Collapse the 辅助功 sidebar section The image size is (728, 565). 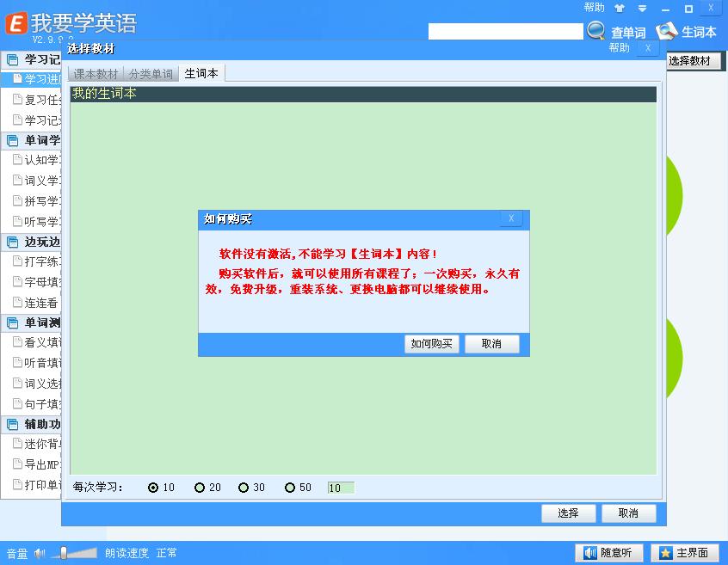(32, 424)
